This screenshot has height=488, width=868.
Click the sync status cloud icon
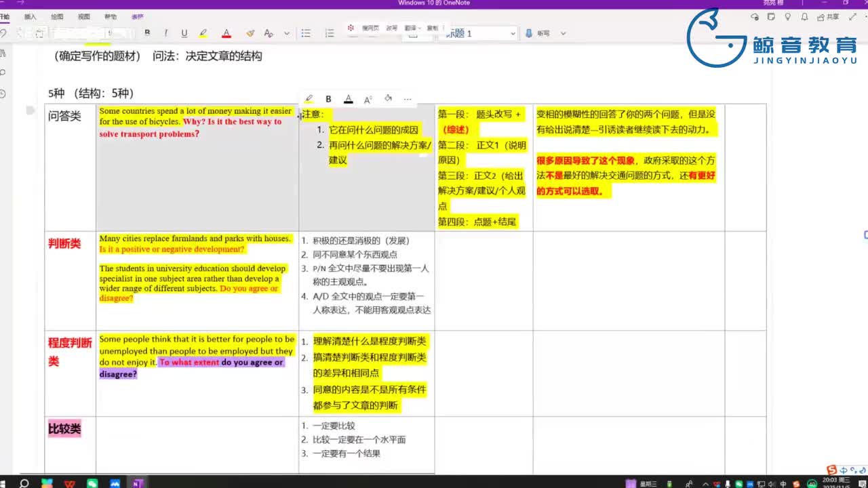click(755, 17)
